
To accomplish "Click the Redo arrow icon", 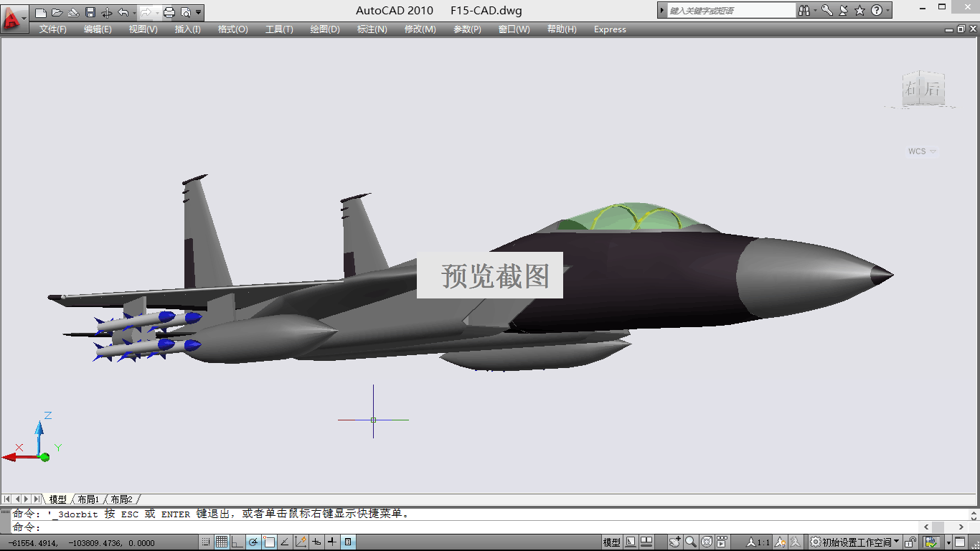I will click(146, 12).
